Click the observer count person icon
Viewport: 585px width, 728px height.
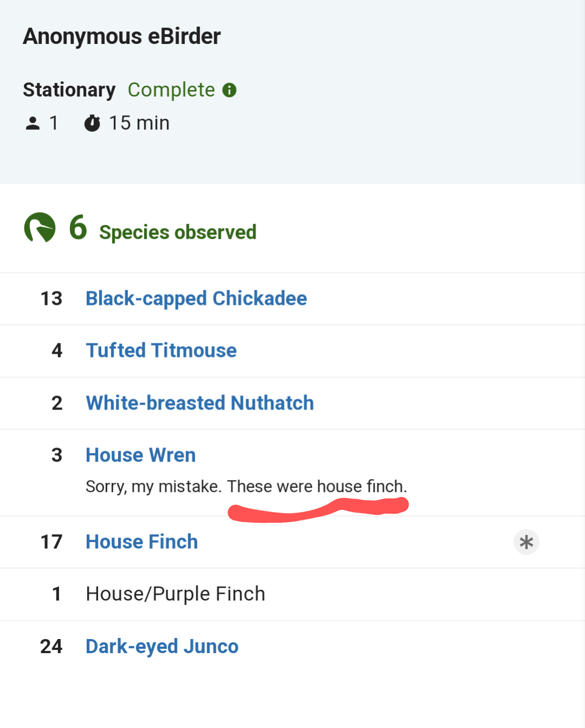[33, 124]
